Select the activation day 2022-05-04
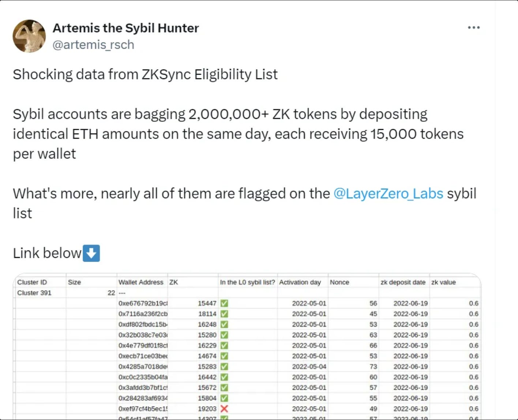This screenshot has width=518, height=420. click(x=309, y=367)
